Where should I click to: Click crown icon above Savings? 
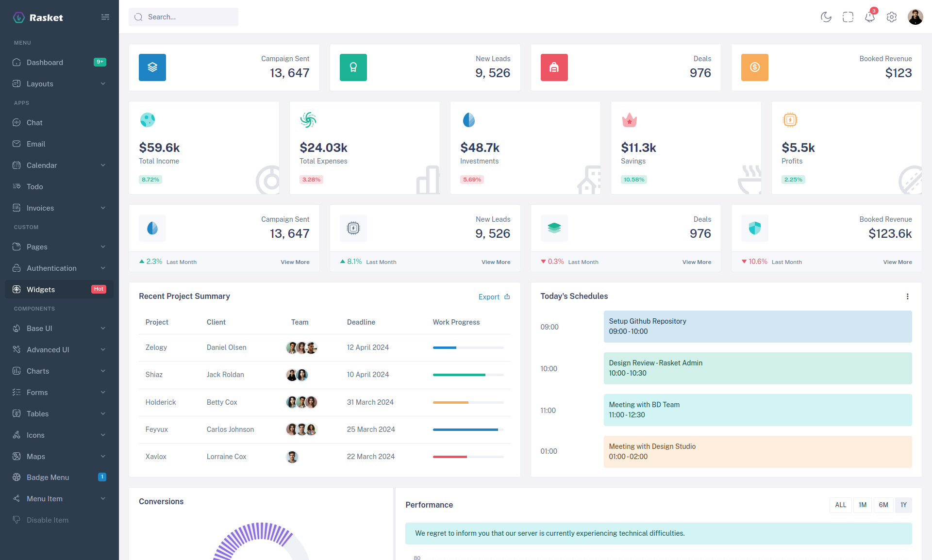tap(630, 119)
